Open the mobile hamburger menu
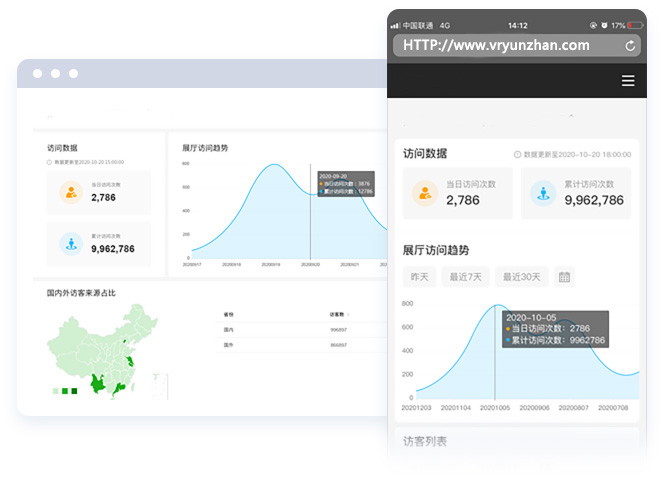Screen dimensions: 665x497 [627, 81]
